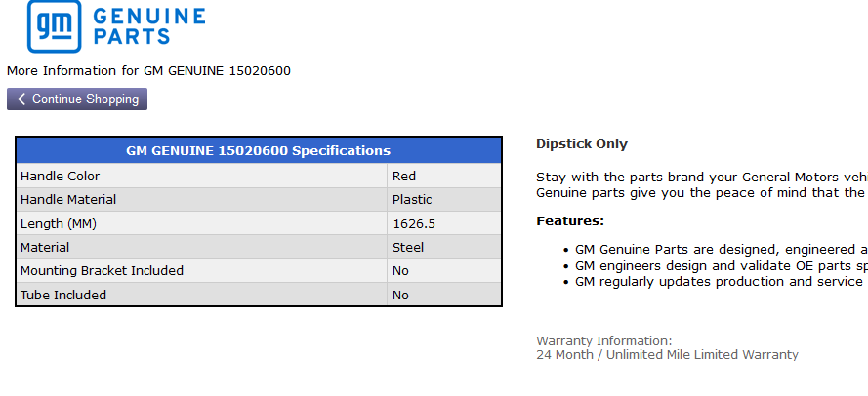Click the Warranty Information label
The height and width of the screenshot is (396, 868).
(603, 340)
